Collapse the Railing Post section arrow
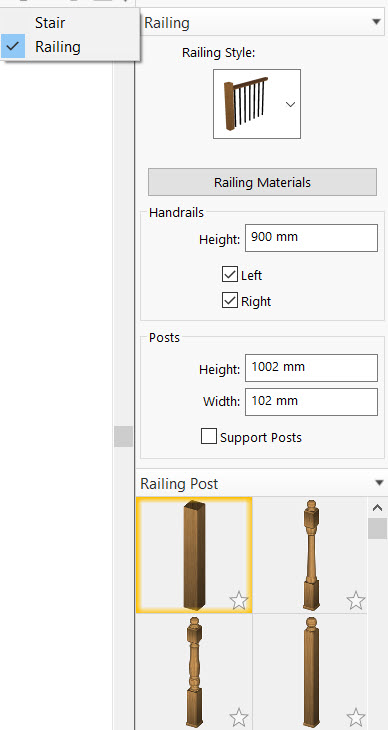This screenshot has width=388, height=730. click(x=379, y=483)
